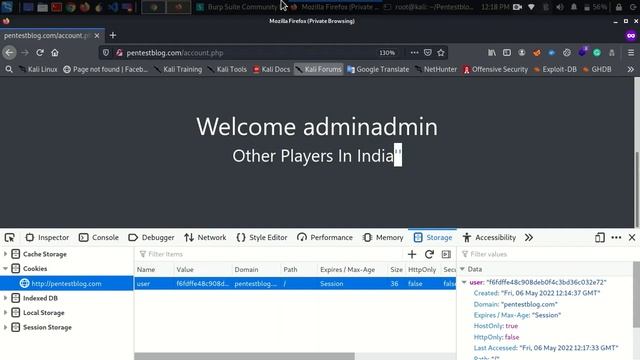This screenshot has height=360, width=640.
Task: Open Firefox home page
Action: [55, 53]
